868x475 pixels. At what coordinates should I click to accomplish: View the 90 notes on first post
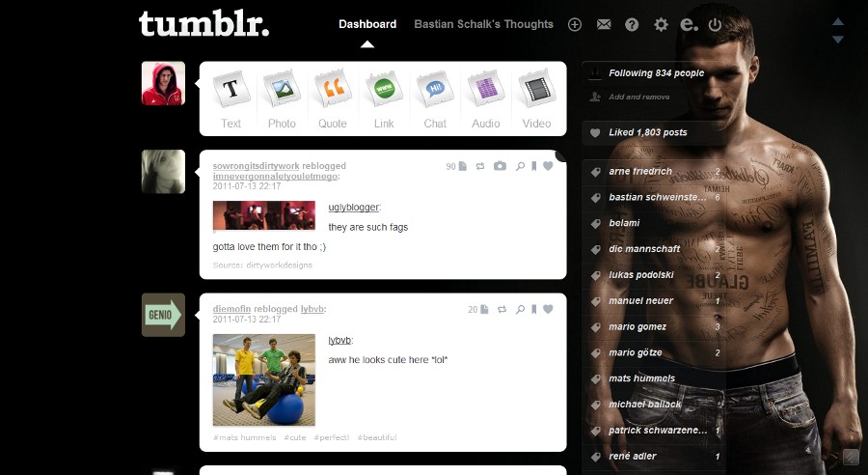[456, 166]
